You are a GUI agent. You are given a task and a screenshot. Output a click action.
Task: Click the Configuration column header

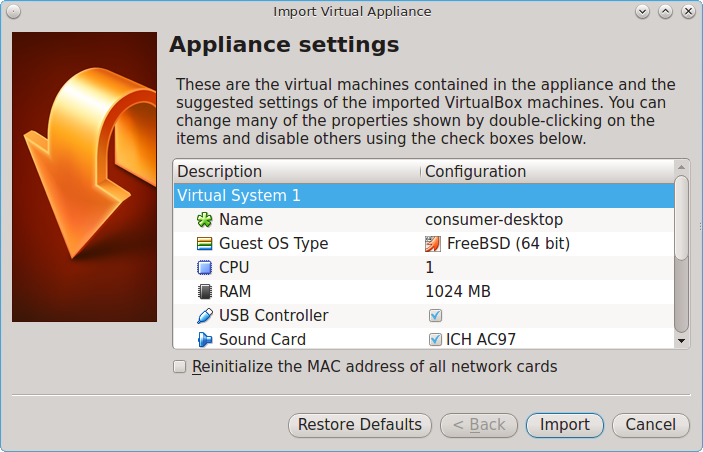tap(547, 172)
